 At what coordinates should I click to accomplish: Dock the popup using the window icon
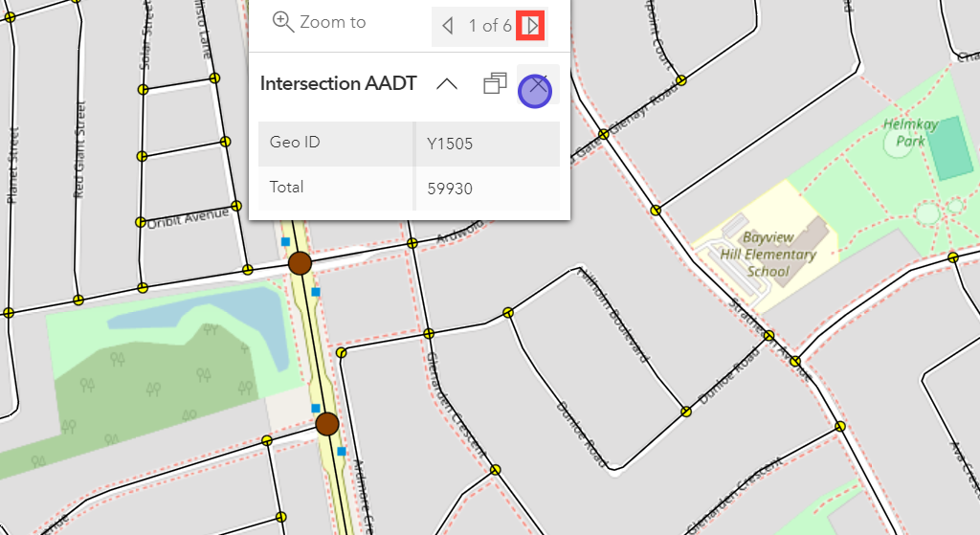495,84
